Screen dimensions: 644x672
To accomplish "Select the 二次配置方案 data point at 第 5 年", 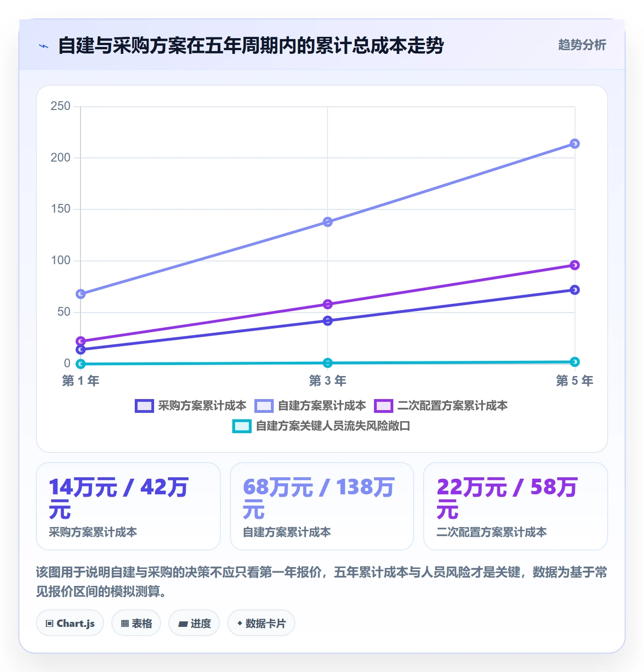I will click(575, 265).
